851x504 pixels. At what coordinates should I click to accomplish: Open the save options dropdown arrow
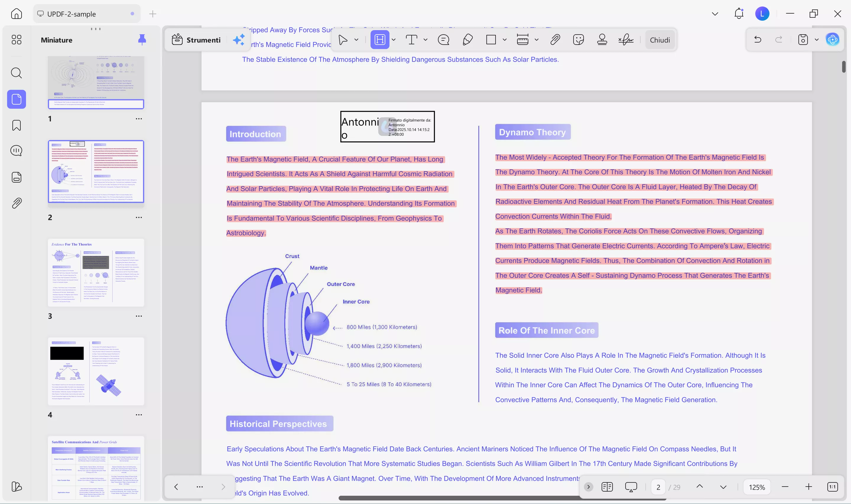tap(817, 40)
